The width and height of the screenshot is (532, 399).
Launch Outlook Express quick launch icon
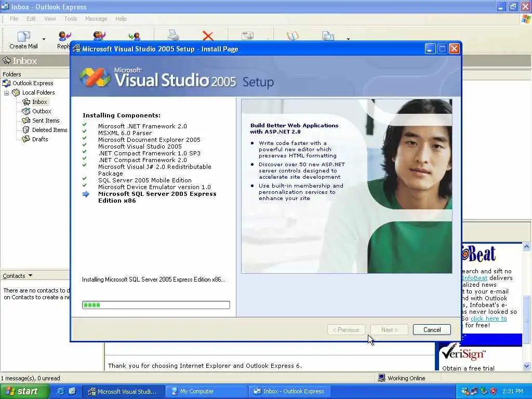click(72, 391)
